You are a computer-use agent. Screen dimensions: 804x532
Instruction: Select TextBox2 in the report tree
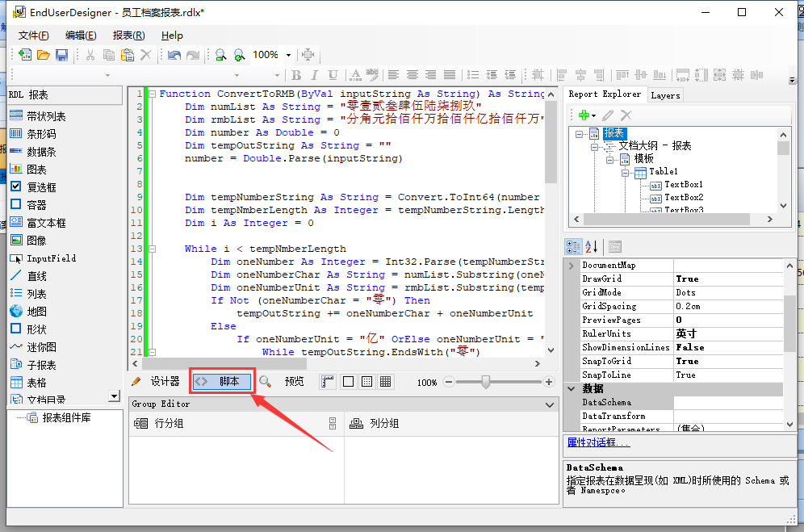tap(684, 198)
